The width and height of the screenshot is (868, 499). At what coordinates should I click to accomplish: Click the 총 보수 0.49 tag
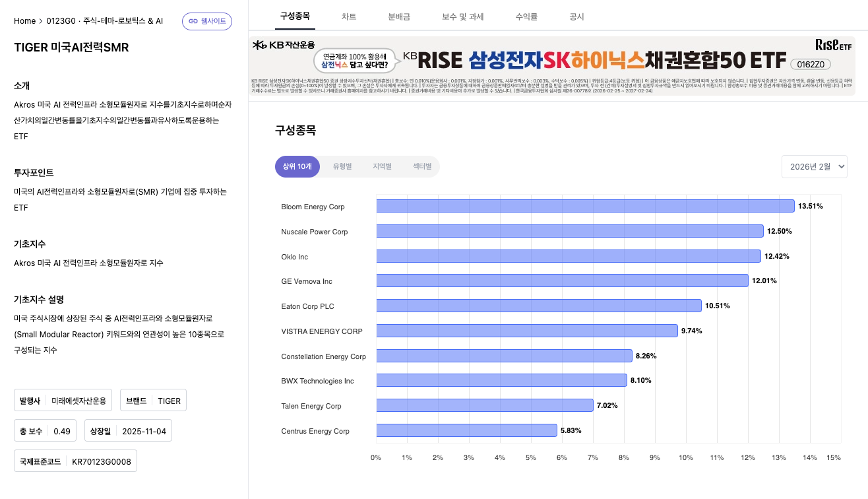point(45,431)
